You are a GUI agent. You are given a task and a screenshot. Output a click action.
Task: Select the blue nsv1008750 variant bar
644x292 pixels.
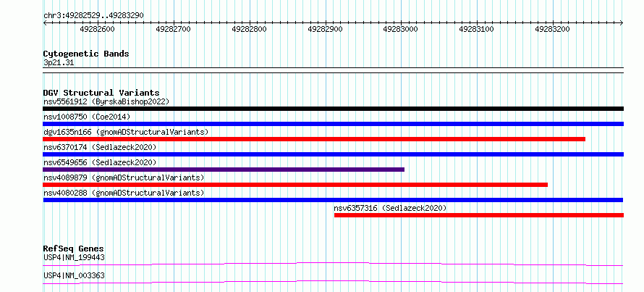pos(333,124)
